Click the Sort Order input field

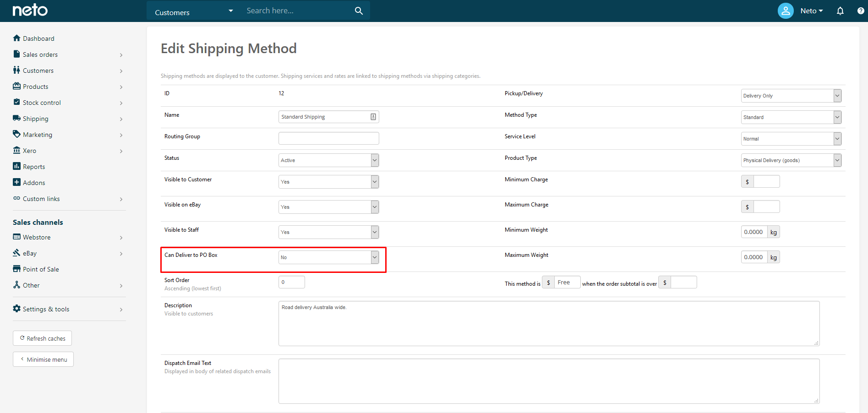pyautogui.click(x=291, y=282)
